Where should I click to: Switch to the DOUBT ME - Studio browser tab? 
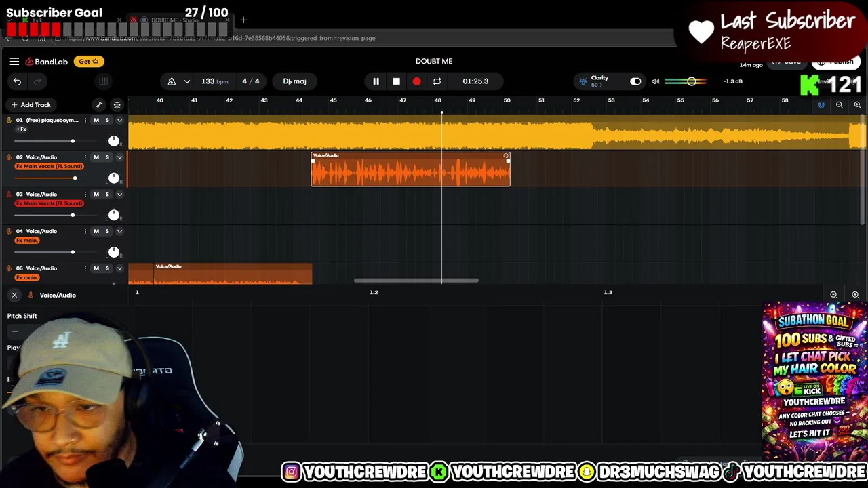tap(175, 20)
